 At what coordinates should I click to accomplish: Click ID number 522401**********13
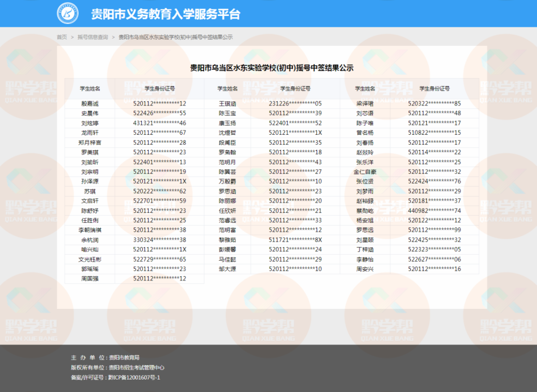pyautogui.click(x=160, y=162)
